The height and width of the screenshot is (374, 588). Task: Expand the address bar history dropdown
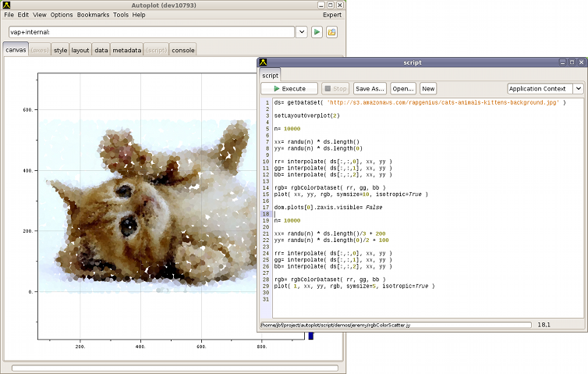pos(302,32)
